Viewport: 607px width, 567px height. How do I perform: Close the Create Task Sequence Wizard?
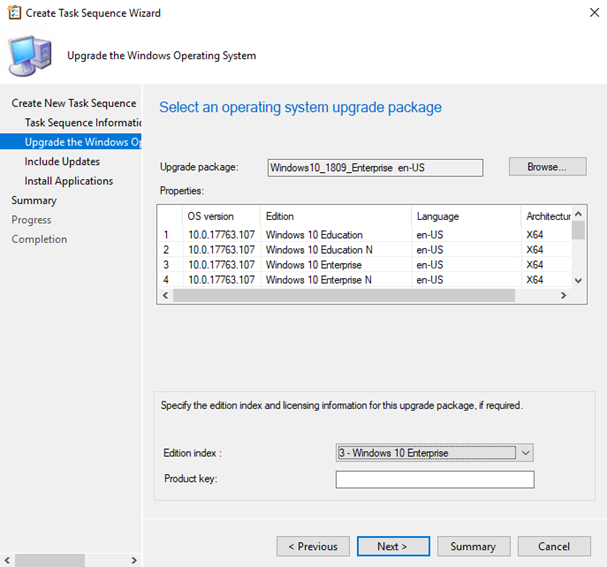point(594,13)
